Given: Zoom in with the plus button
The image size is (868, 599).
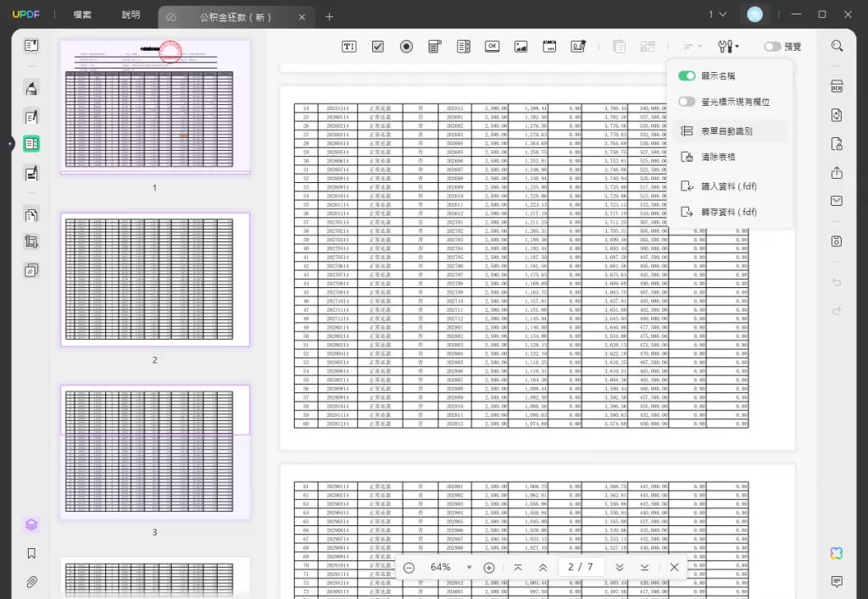Looking at the screenshot, I should (489, 568).
